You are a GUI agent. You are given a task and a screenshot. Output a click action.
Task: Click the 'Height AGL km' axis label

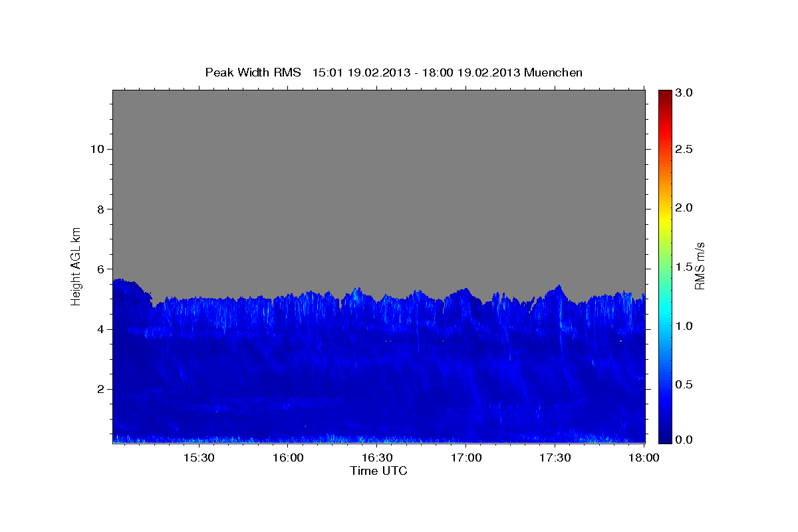click(76, 265)
